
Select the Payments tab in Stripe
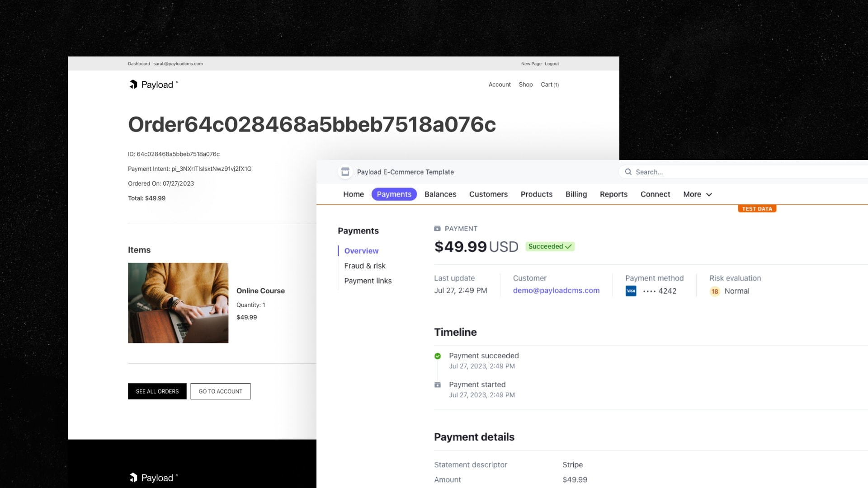pos(393,194)
